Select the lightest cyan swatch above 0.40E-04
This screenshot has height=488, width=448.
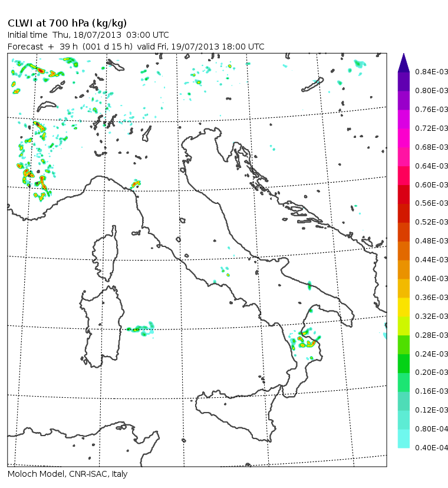pyautogui.click(x=403, y=438)
